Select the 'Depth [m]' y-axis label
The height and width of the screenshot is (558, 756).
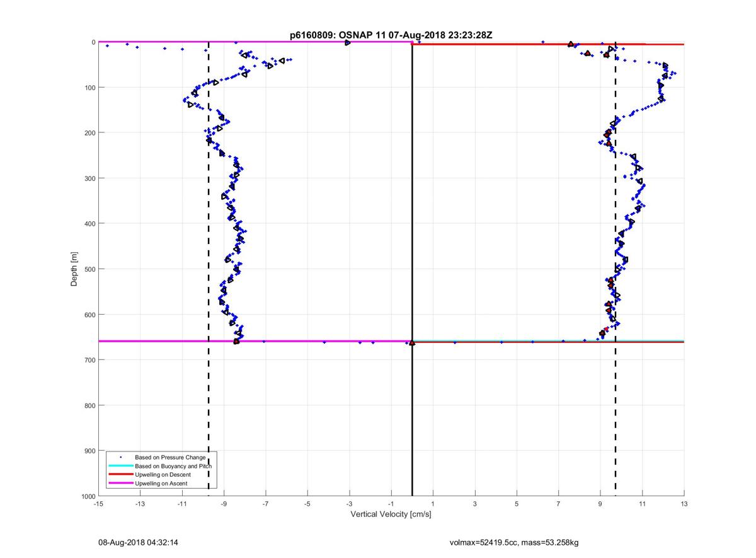(74, 269)
